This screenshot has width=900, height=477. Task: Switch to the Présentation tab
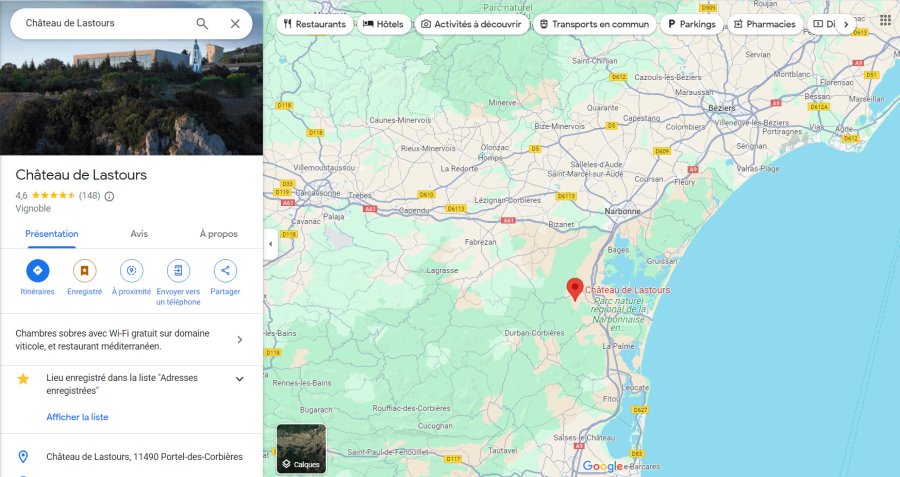click(x=52, y=234)
